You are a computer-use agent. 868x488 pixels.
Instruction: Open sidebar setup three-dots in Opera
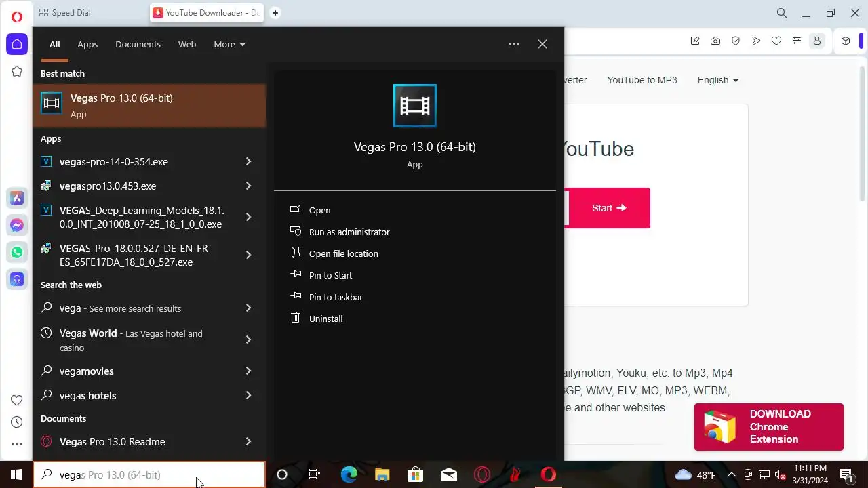tap(17, 445)
